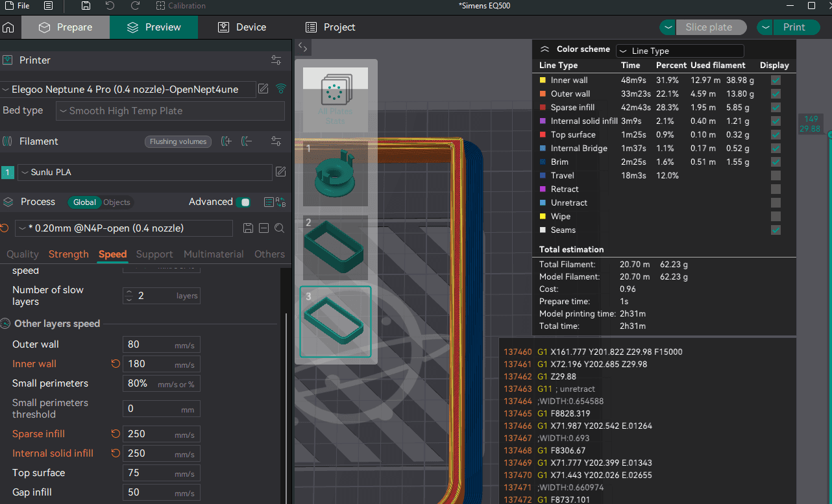Screen dimensions: 832x504
Task: Click the search icon next to the process preset
Action: [x=279, y=228]
